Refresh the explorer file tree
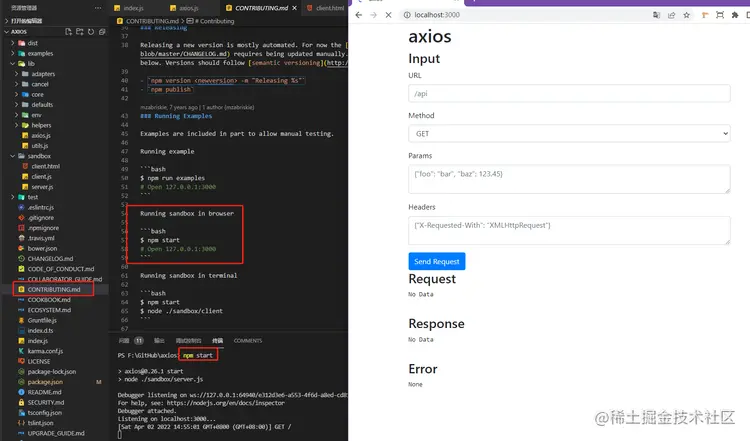 click(x=91, y=32)
